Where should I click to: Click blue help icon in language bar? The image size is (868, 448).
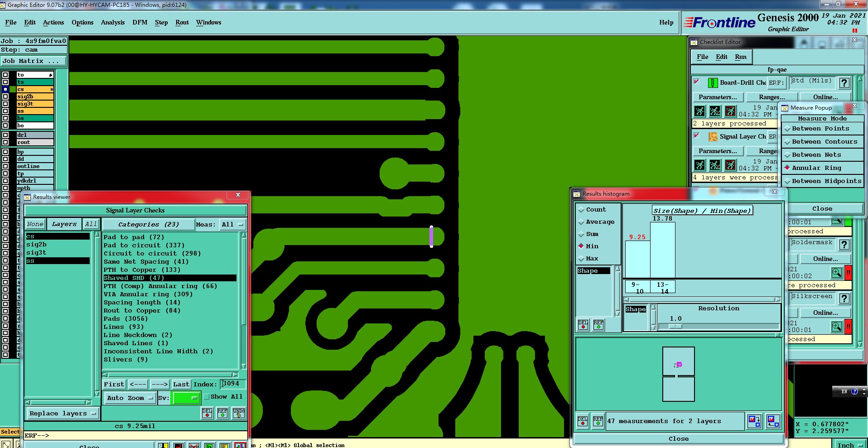click(x=854, y=391)
